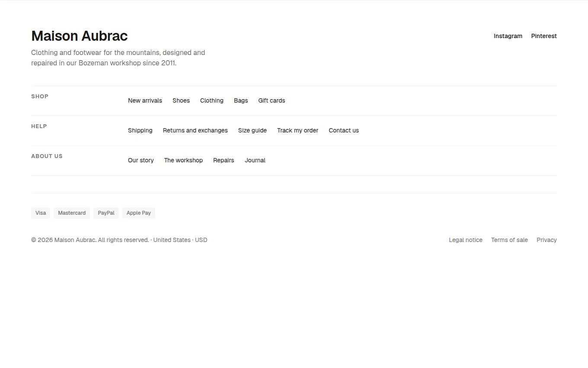
Task: Open the Instagram link
Action: tap(508, 36)
